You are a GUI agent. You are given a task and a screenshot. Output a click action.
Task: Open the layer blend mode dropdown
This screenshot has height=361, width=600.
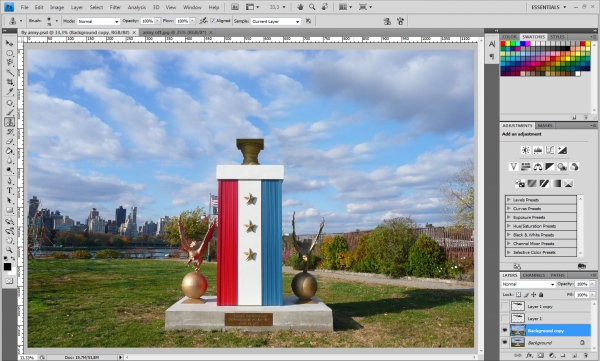pyautogui.click(x=528, y=284)
